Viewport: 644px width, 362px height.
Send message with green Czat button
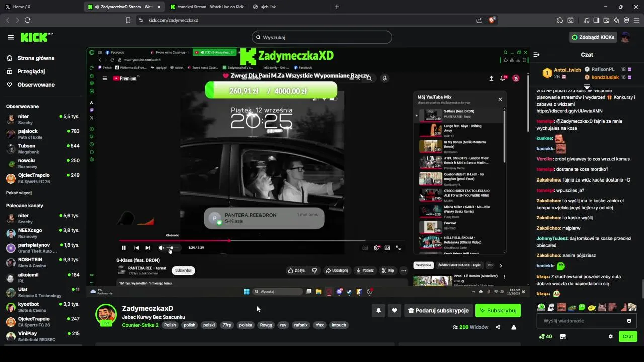pos(628,337)
